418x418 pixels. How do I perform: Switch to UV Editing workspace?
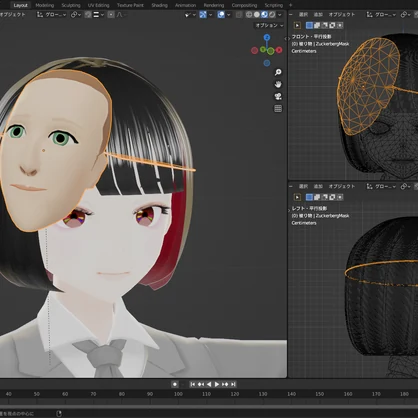(98, 5)
